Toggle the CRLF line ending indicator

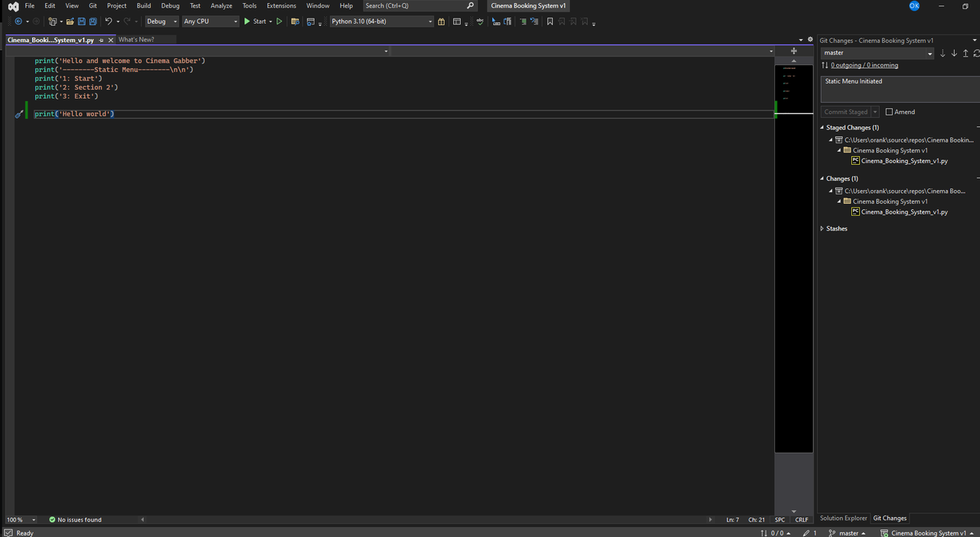pos(802,519)
